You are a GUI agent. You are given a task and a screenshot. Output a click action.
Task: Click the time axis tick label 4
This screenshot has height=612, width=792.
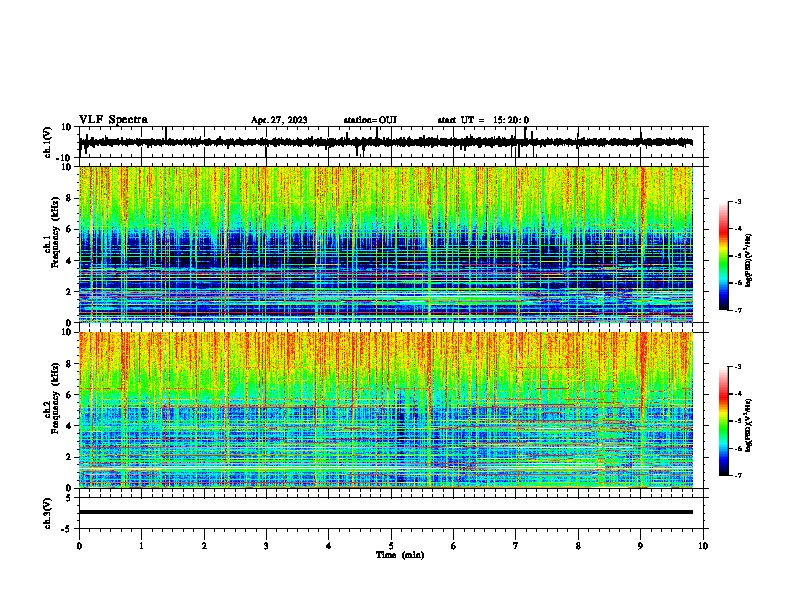coord(329,546)
